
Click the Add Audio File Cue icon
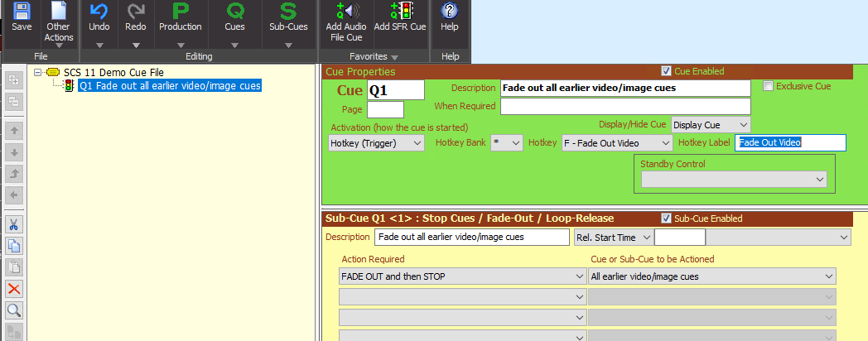345,12
